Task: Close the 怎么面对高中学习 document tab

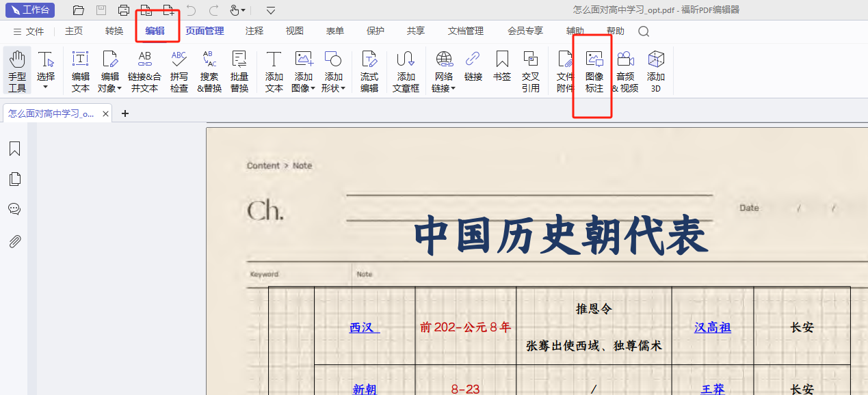Action: coord(105,114)
